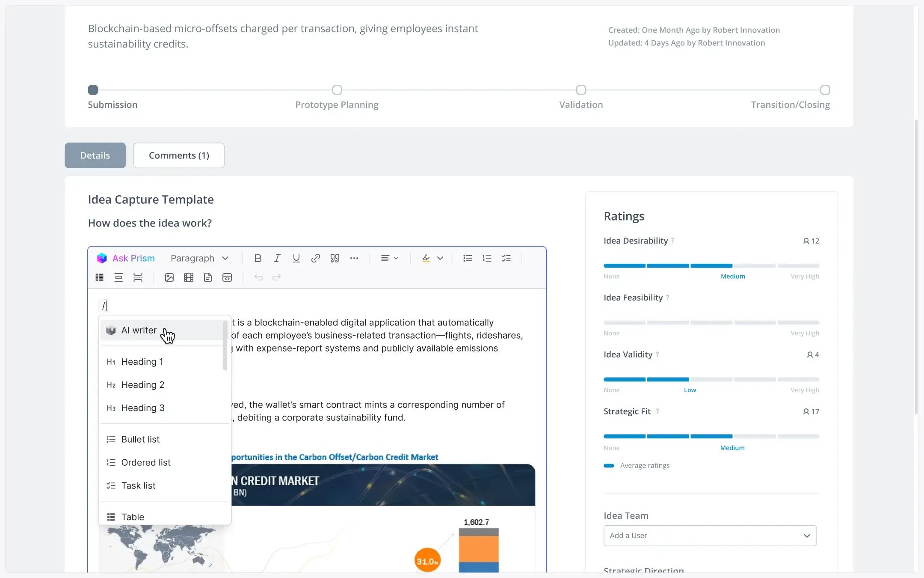The height and width of the screenshot is (578, 924).
Task: Toggle bold text formatting
Action: coord(258,258)
